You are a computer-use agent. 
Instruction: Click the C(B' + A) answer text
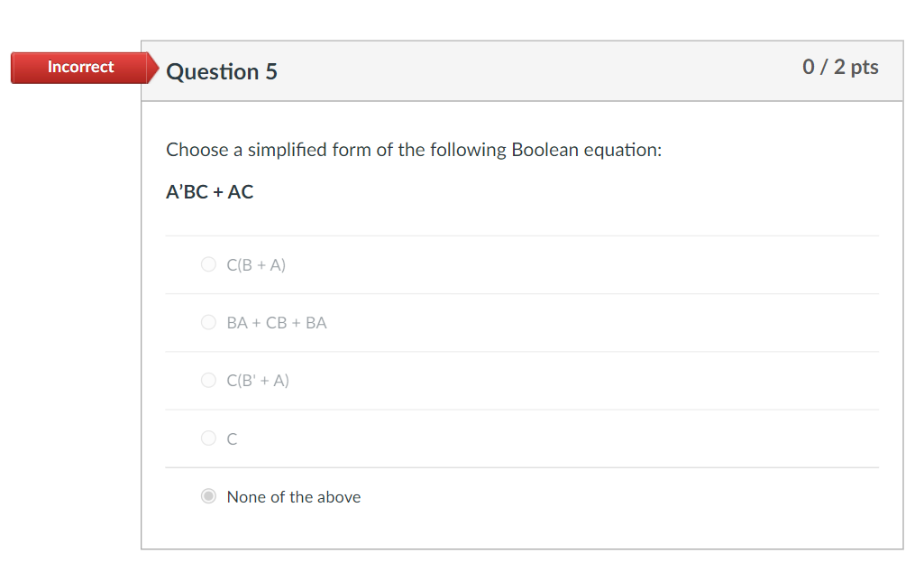(x=258, y=380)
